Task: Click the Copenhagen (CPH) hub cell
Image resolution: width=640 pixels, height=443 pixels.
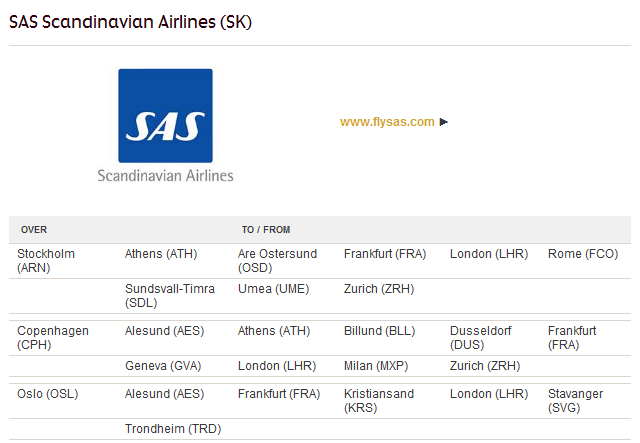Action: (53, 338)
